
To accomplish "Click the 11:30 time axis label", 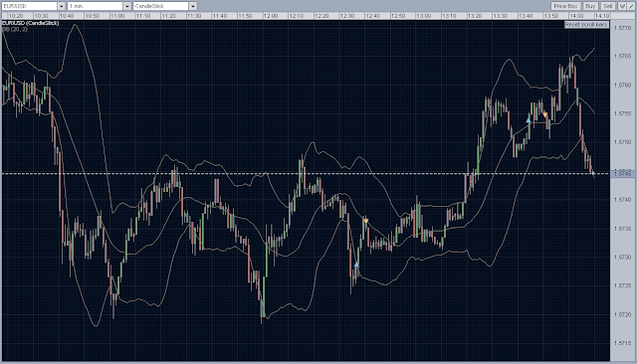I will [x=194, y=16].
